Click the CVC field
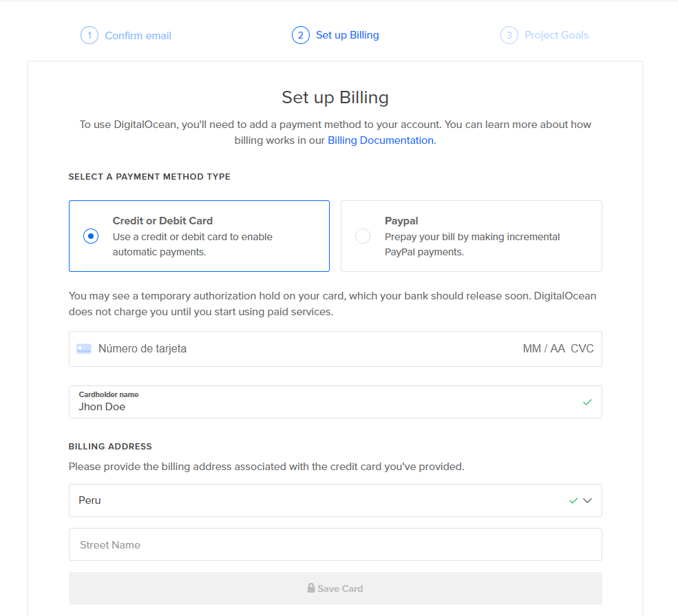 (x=582, y=349)
